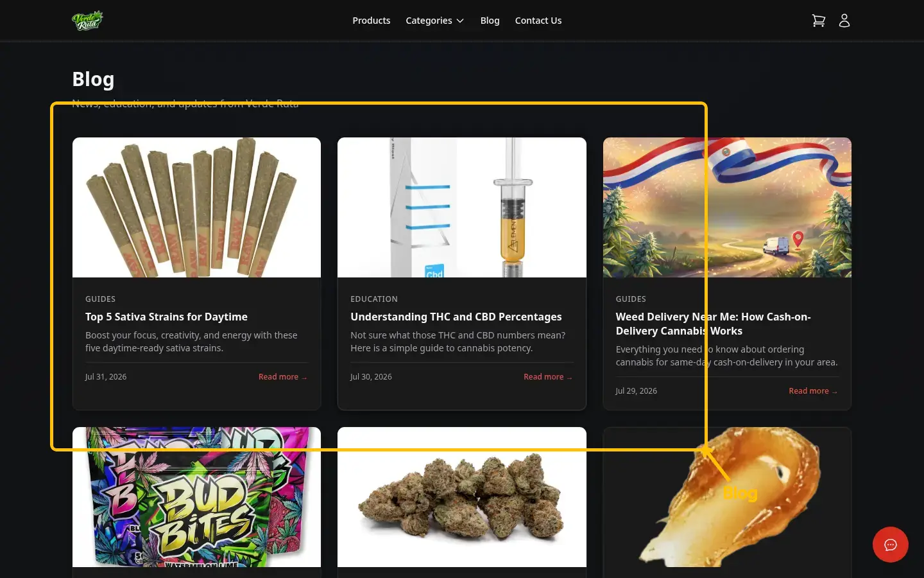The height and width of the screenshot is (578, 924).
Task: Select the Jul 29, 2026 date
Action: coord(636,391)
